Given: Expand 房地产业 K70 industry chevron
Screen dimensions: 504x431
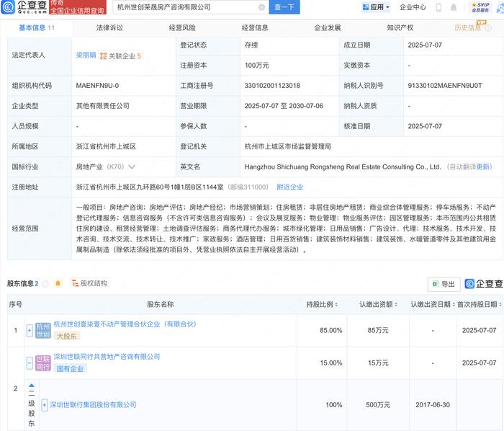Looking at the screenshot, I should [x=132, y=166].
